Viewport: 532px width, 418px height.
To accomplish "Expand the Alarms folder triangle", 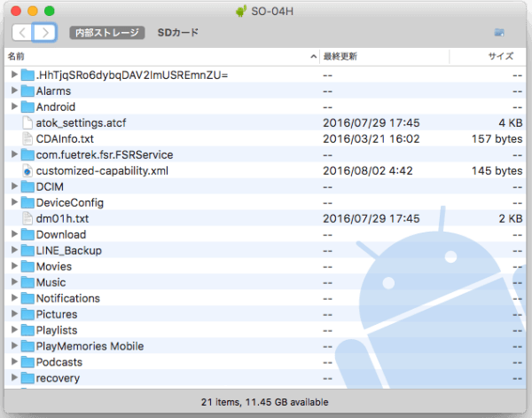I will point(14,91).
